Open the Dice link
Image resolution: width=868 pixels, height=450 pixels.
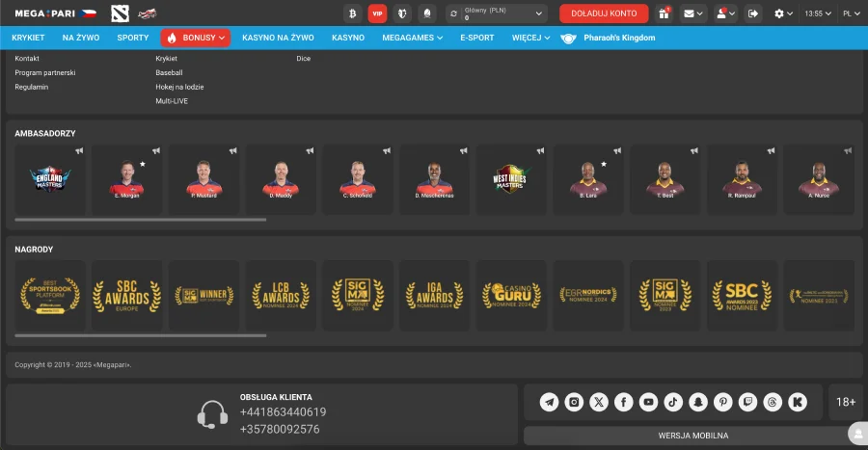pos(304,58)
